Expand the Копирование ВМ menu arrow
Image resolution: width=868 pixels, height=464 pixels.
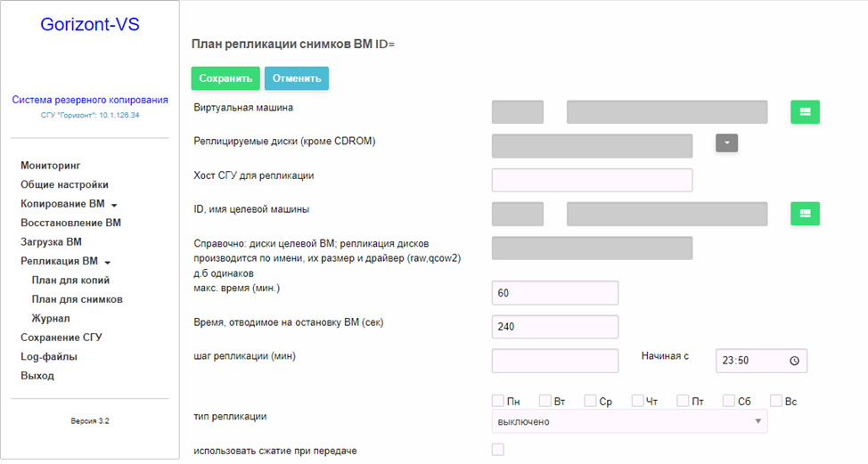click(114, 205)
